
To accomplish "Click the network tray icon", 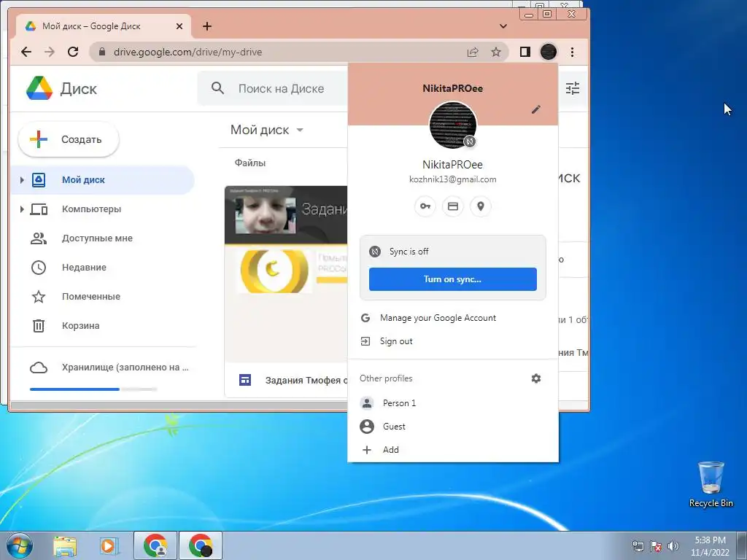I will pyautogui.click(x=638, y=546).
